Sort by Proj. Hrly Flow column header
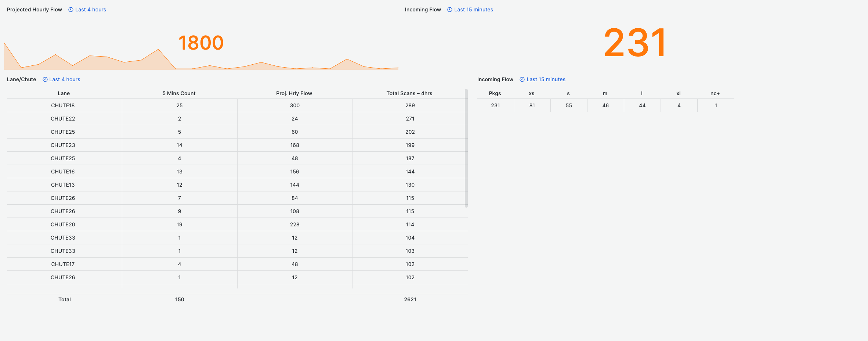This screenshot has width=868, height=341. click(294, 93)
